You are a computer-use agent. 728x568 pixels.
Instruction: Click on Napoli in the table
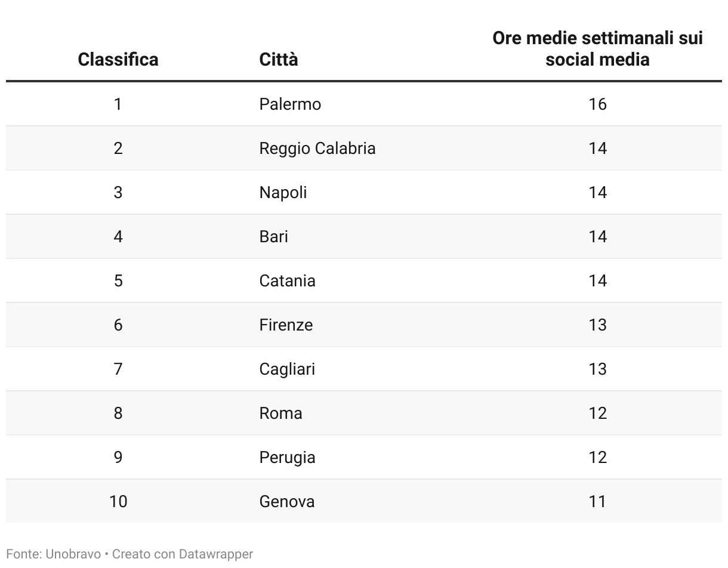(283, 193)
